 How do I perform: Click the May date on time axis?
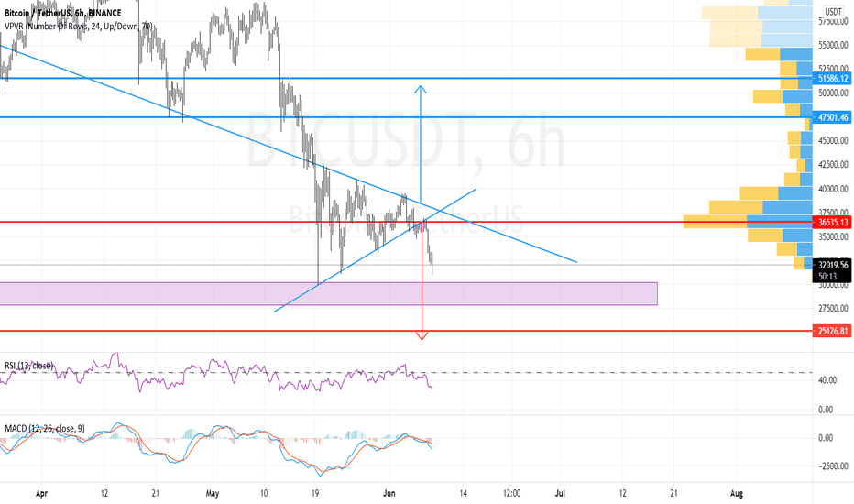click(213, 493)
